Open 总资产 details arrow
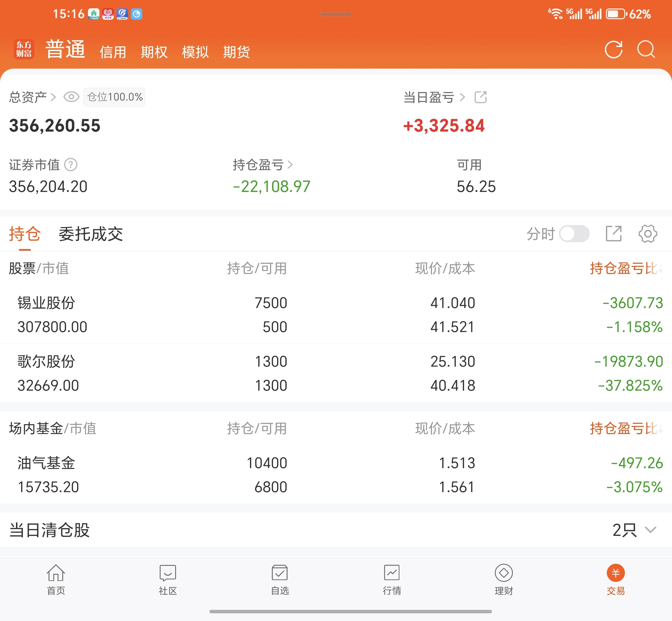The width and height of the screenshot is (672, 621). coord(53,97)
